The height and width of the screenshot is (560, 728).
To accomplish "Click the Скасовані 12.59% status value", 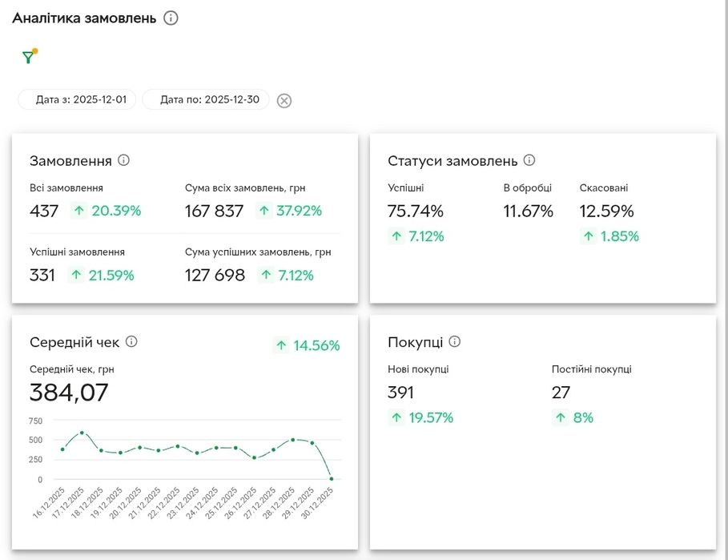I will coord(606,212).
